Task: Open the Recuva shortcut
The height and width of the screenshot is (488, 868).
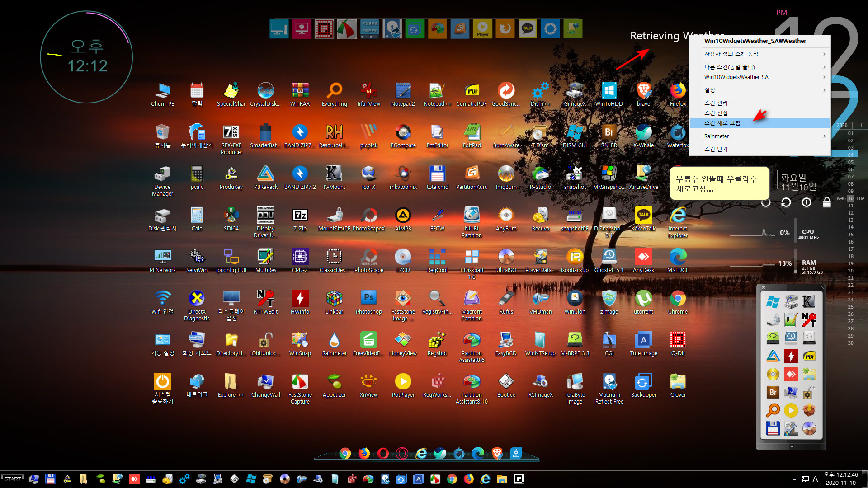Action: (540, 219)
